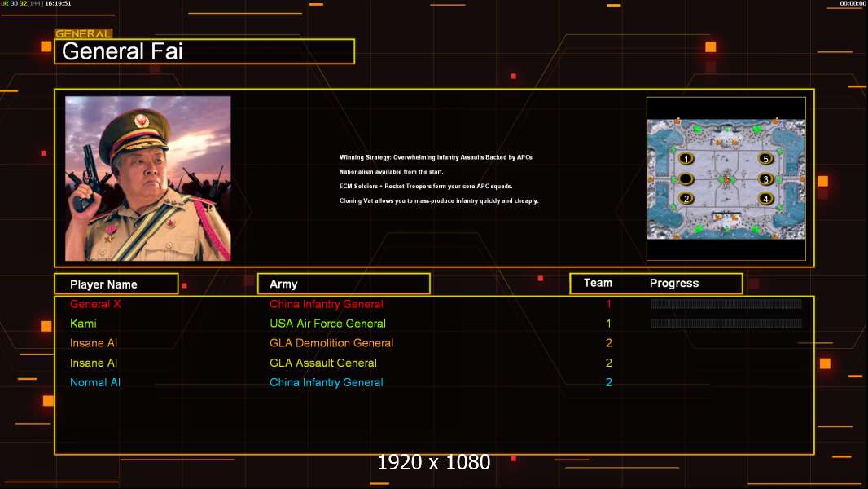This screenshot has width=868, height=489.
Task: Click the 16:19:51 clock readout
Action: (x=58, y=3)
